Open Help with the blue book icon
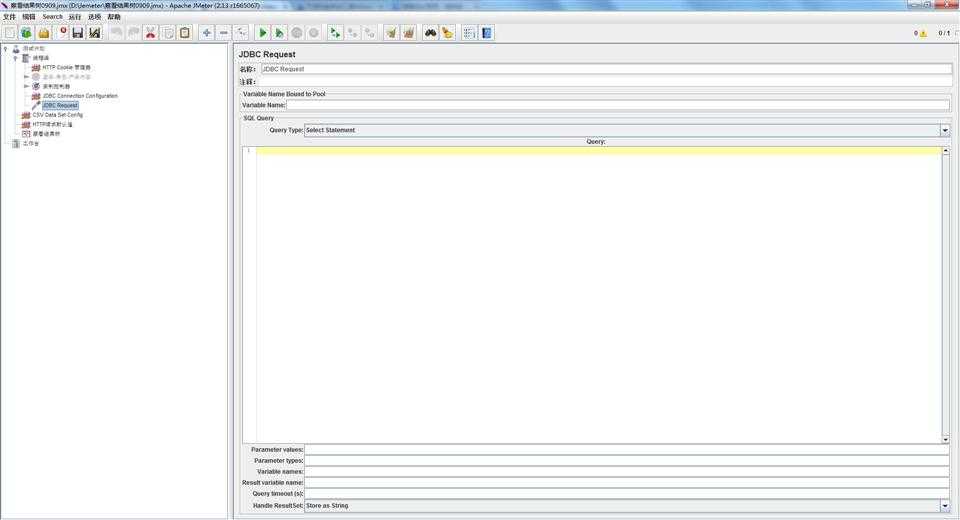 click(x=487, y=33)
